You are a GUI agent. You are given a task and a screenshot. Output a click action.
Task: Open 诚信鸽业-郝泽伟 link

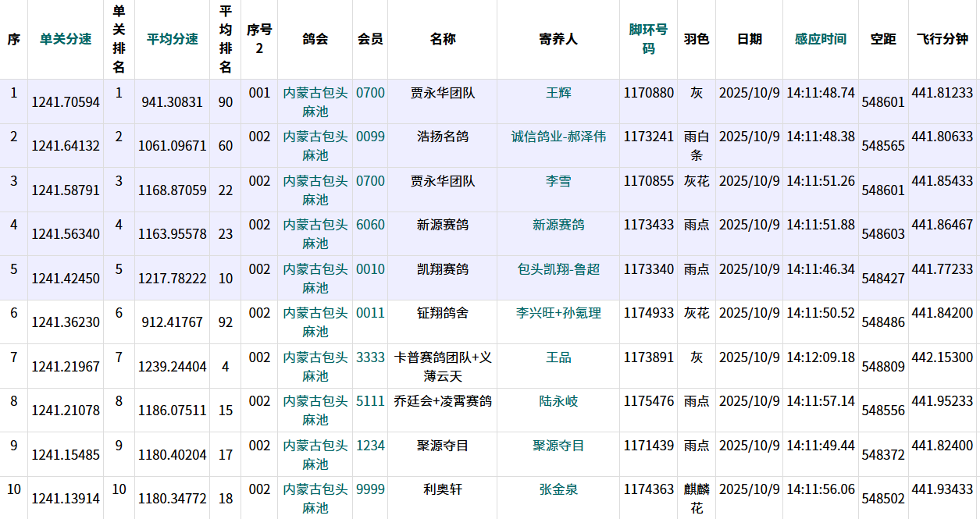[558, 137]
